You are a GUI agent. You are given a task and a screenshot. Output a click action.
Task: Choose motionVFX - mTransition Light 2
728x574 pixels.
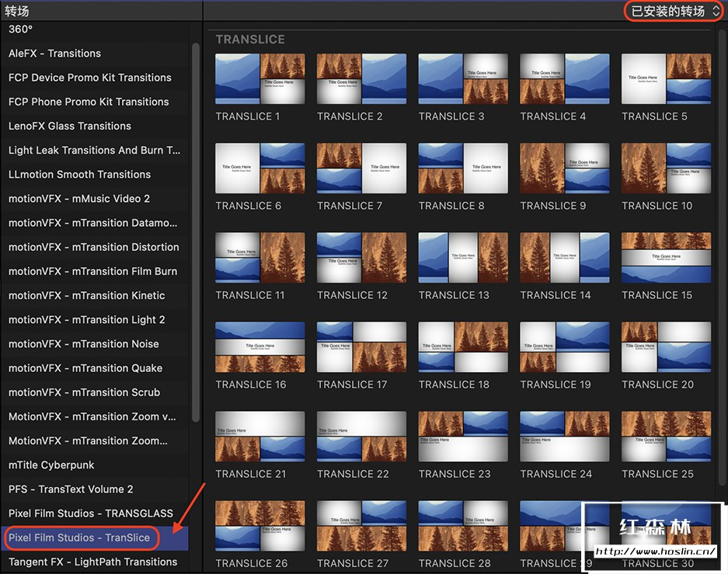pyautogui.click(x=94, y=320)
